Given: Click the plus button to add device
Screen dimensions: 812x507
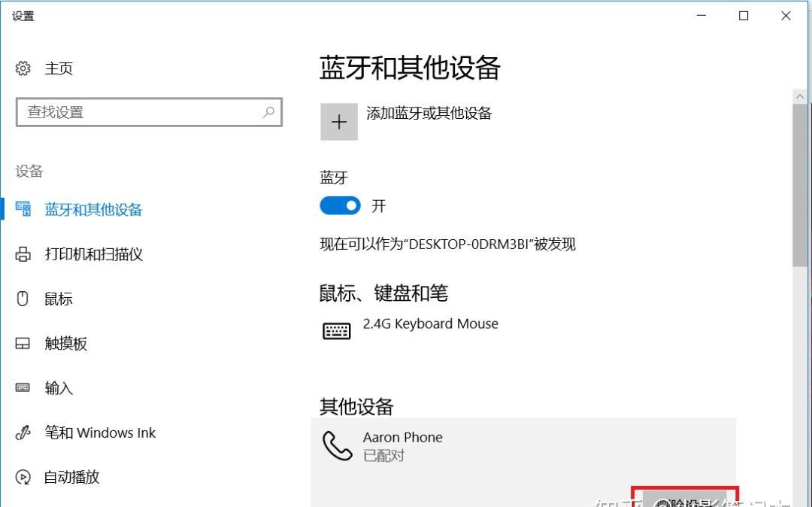Looking at the screenshot, I should pyautogui.click(x=339, y=122).
